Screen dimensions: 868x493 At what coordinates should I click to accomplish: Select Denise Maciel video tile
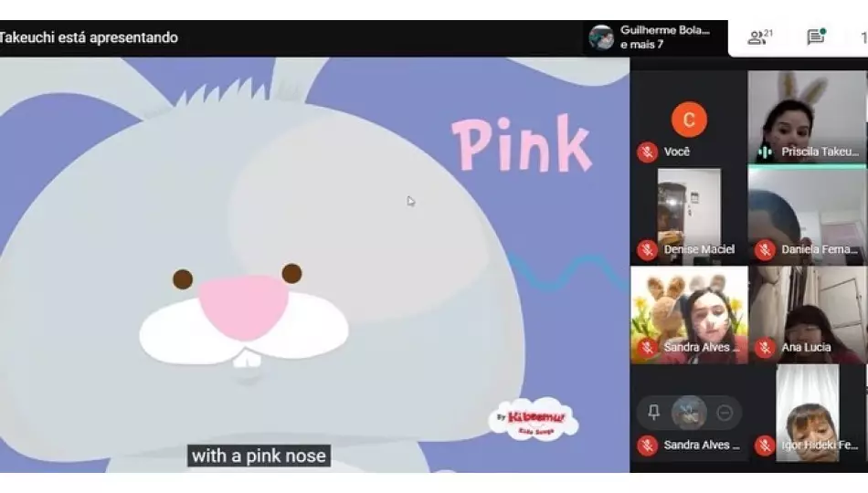(689, 215)
